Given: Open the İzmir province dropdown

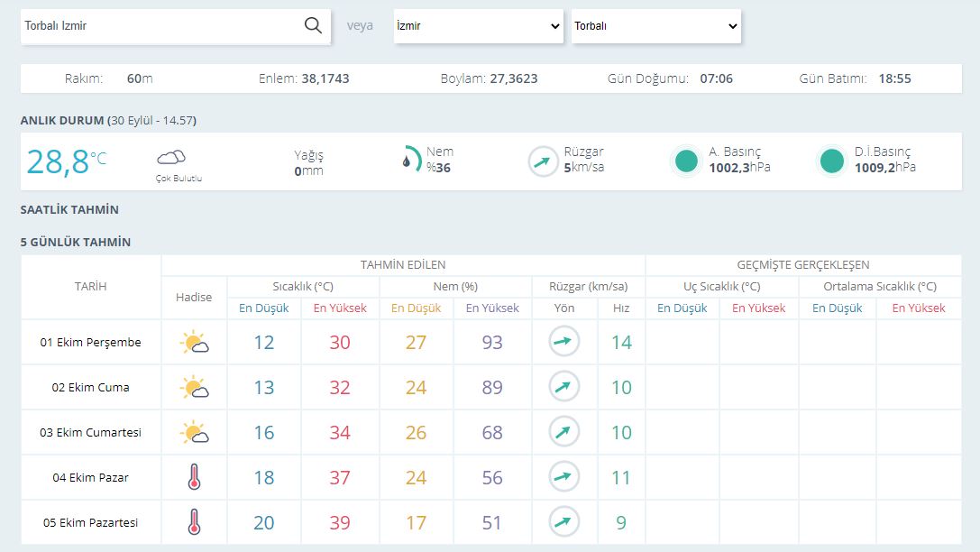Looking at the screenshot, I should 478,26.
